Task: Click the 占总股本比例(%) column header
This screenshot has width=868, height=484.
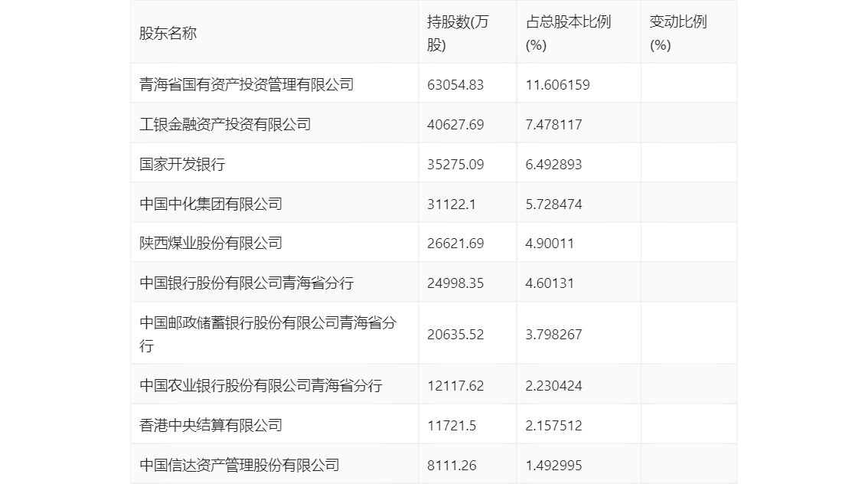Action: (x=568, y=33)
